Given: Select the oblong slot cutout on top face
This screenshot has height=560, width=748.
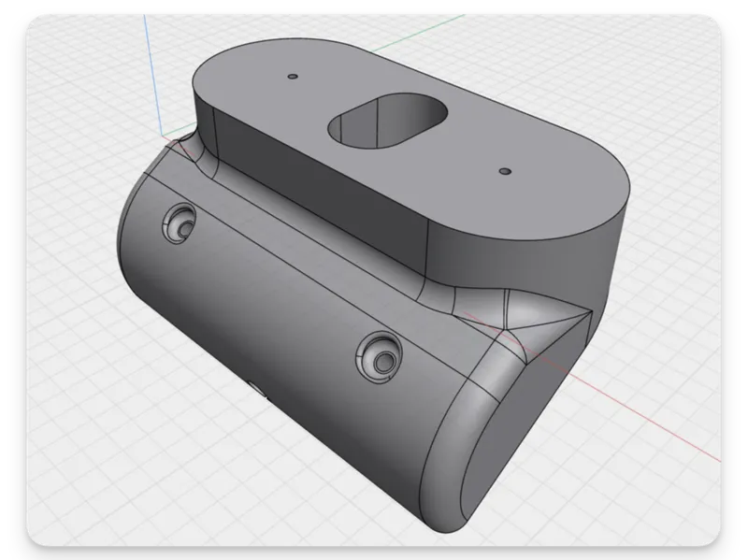Looking at the screenshot, I should [x=387, y=121].
